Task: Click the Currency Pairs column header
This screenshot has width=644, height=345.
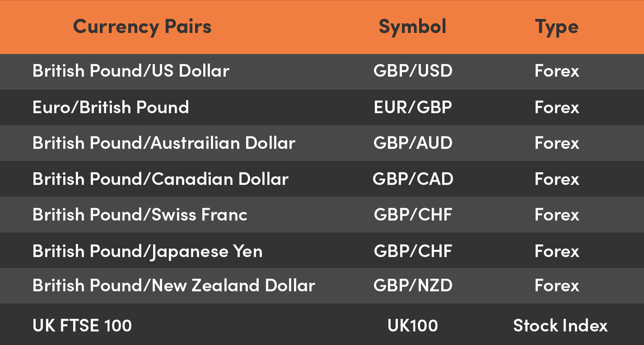Action: click(142, 27)
